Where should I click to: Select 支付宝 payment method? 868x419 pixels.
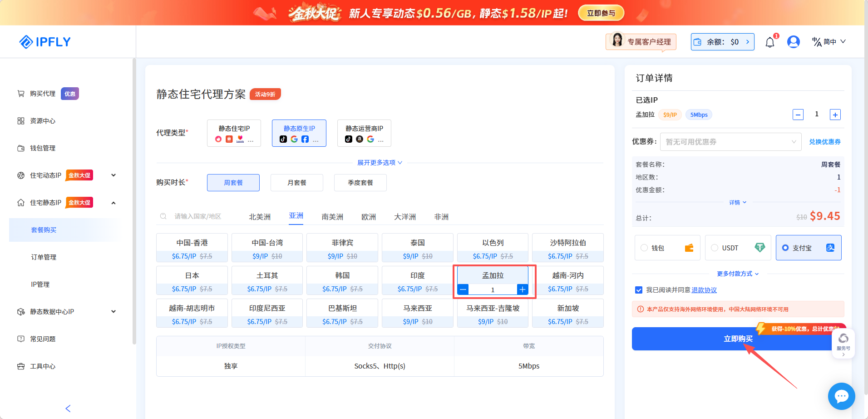tap(809, 248)
